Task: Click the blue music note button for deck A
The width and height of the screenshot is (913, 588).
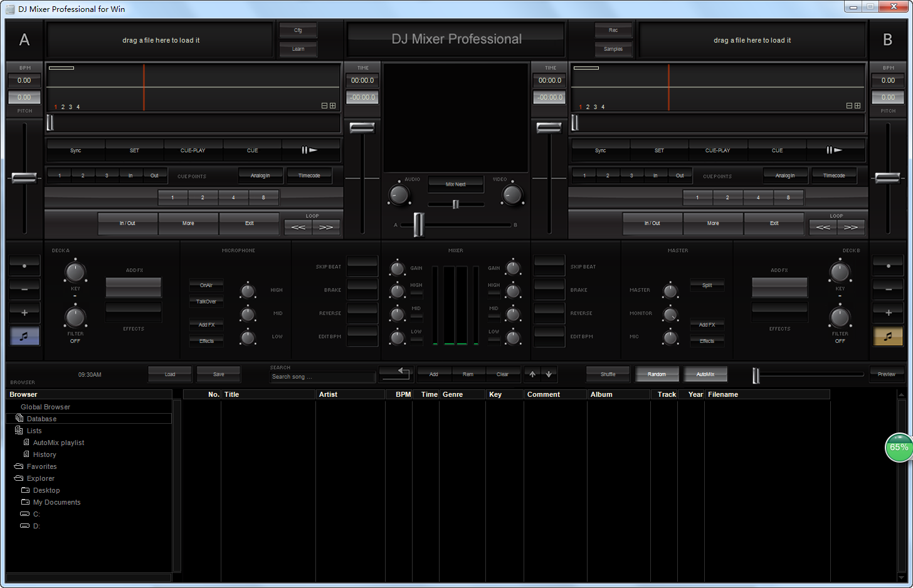Action: pyautogui.click(x=24, y=336)
